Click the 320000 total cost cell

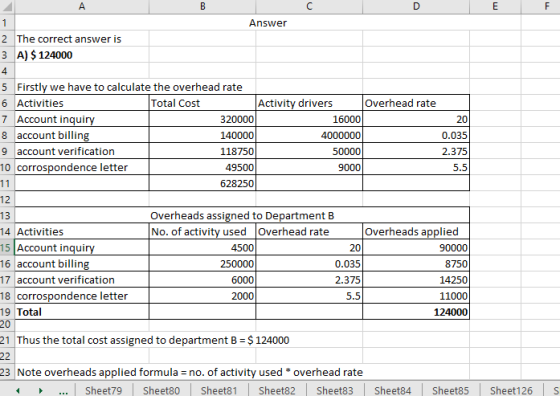202,119
